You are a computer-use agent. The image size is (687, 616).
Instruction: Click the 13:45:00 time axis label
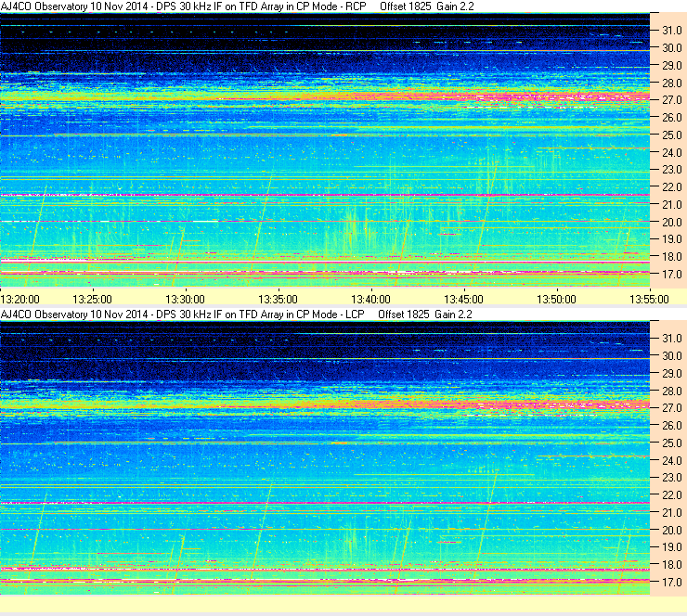(463, 300)
